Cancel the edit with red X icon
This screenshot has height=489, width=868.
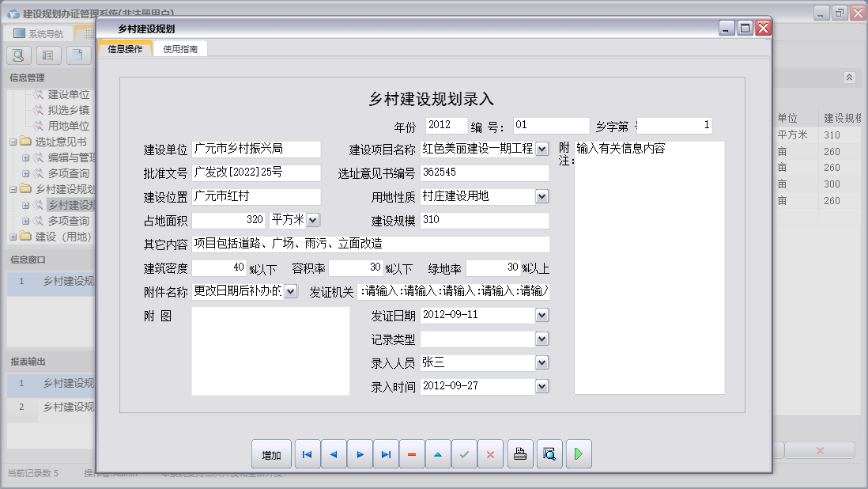(x=490, y=453)
